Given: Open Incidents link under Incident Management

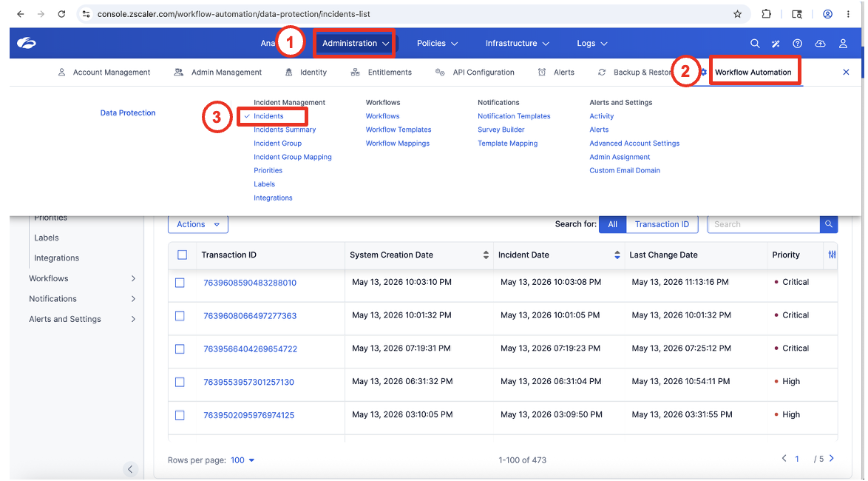Looking at the screenshot, I should click(268, 116).
